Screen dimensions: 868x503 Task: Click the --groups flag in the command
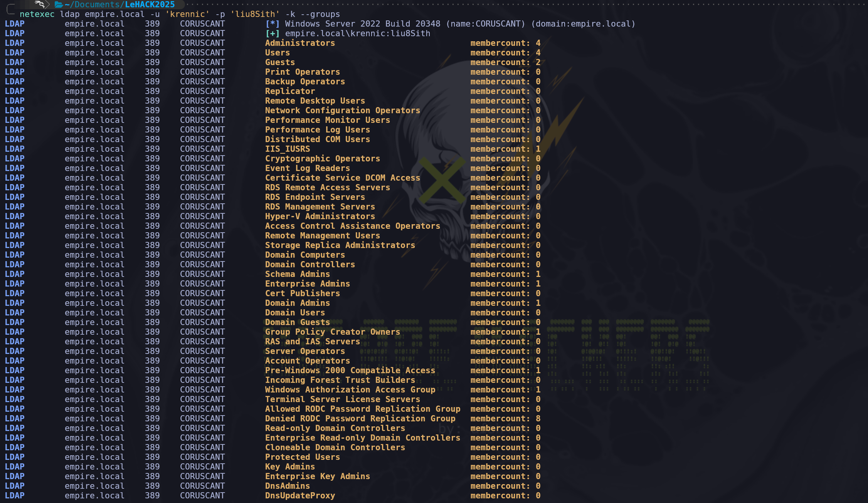pyautogui.click(x=320, y=14)
